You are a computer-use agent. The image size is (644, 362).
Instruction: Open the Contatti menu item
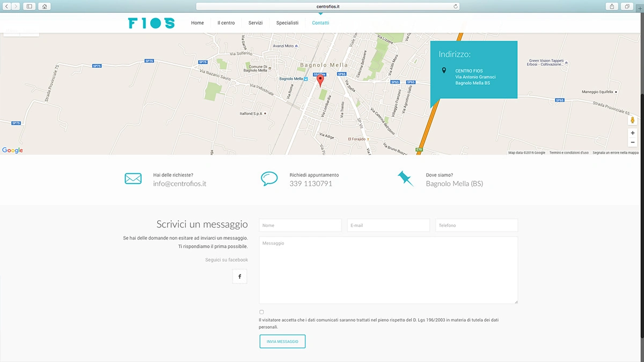320,23
